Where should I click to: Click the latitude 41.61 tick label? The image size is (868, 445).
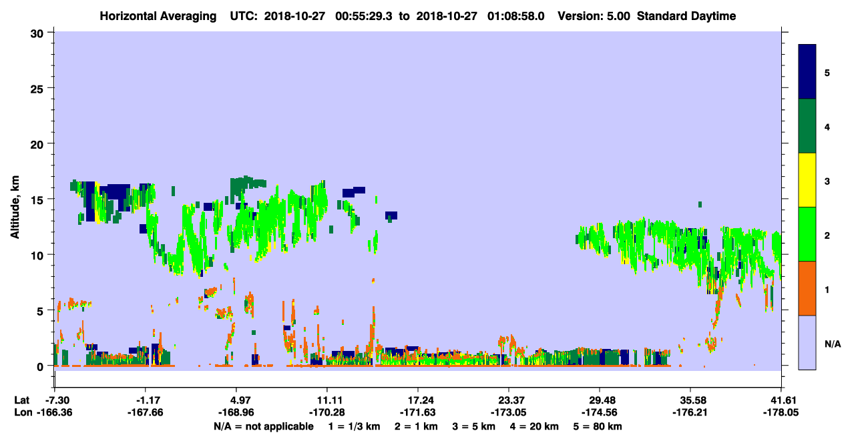point(781,400)
